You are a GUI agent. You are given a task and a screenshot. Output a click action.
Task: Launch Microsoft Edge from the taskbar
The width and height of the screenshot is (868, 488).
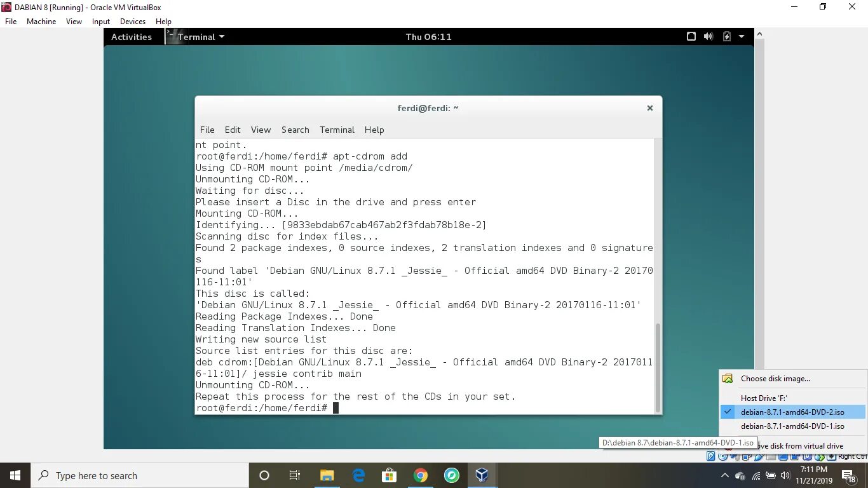pyautogui.click(x=358, y=475)
